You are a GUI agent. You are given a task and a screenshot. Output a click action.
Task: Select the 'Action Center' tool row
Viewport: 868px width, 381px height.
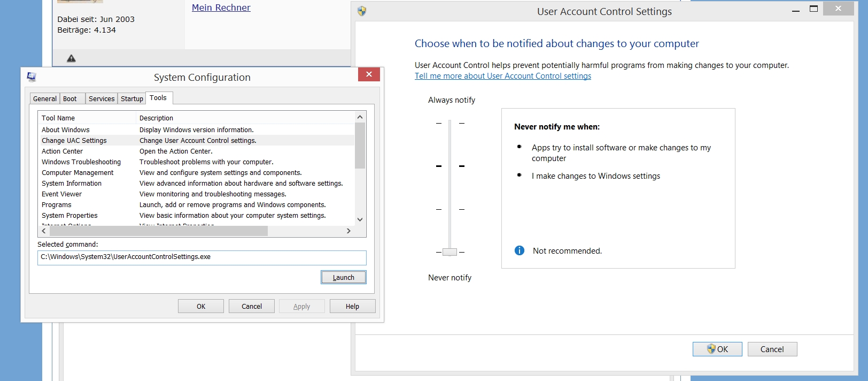point(197,151)
